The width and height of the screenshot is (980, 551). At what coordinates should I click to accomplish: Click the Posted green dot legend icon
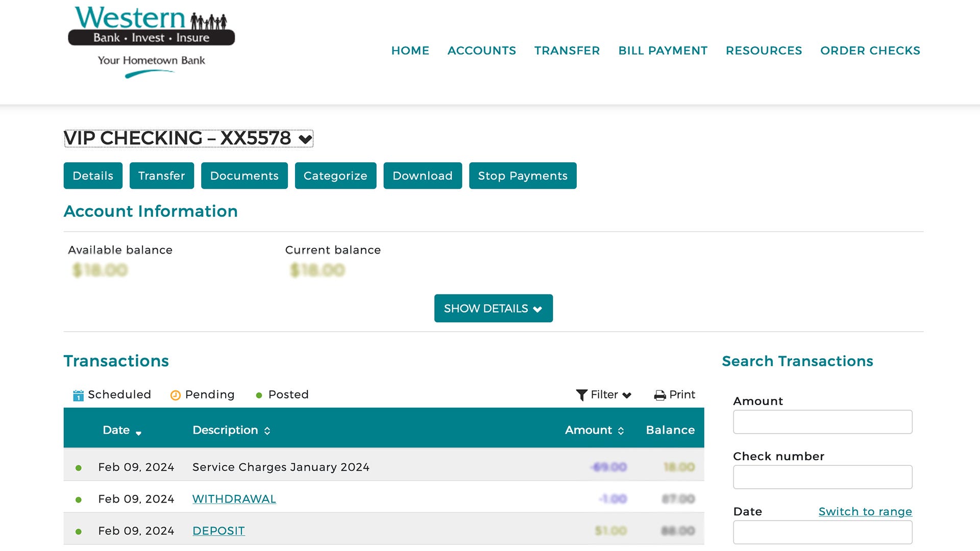click(259, 395)
